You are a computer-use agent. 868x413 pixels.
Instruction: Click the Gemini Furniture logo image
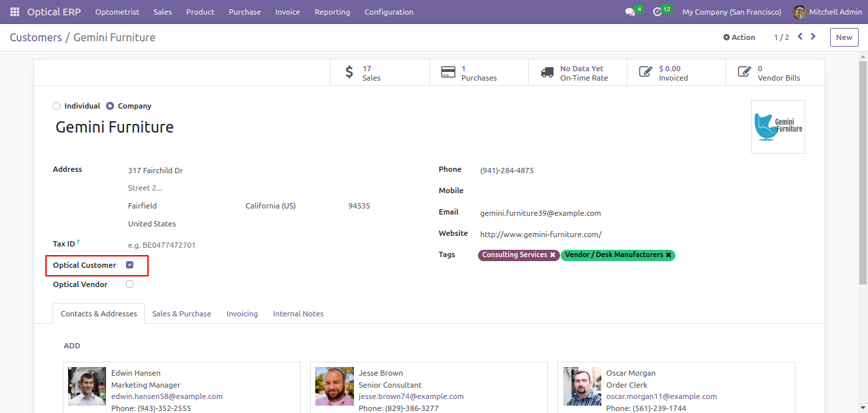[x=778, y=127]
